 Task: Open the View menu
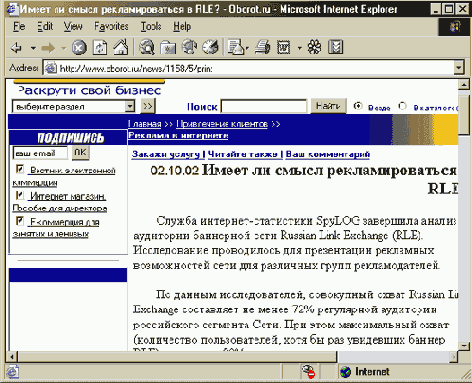73,26
